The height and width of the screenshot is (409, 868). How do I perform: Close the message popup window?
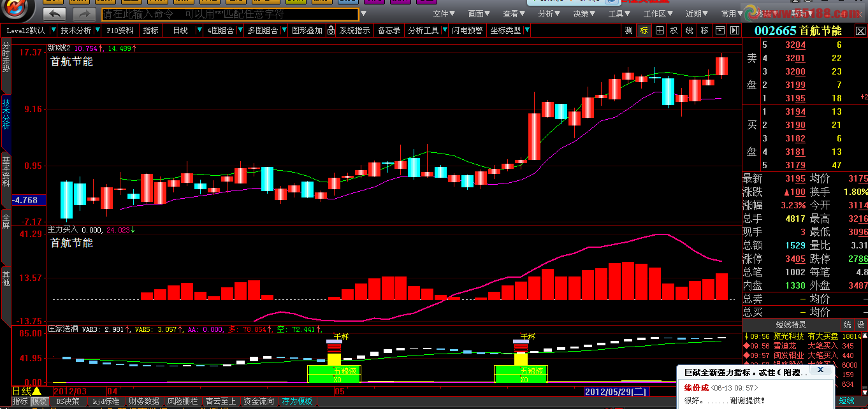(821, 370)
